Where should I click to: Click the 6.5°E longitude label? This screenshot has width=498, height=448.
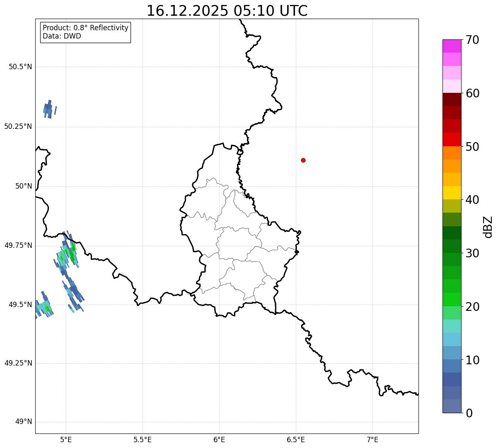click(296, 439)
